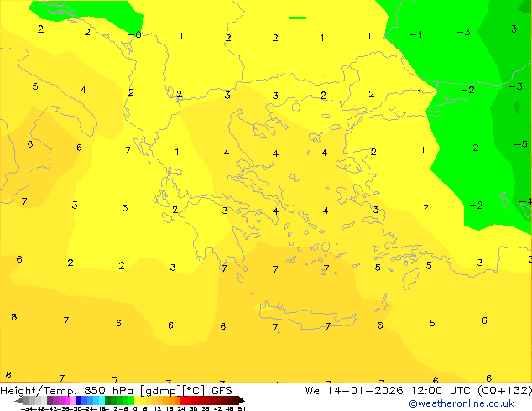Click the dark green legend swatch

click(108, 400)
